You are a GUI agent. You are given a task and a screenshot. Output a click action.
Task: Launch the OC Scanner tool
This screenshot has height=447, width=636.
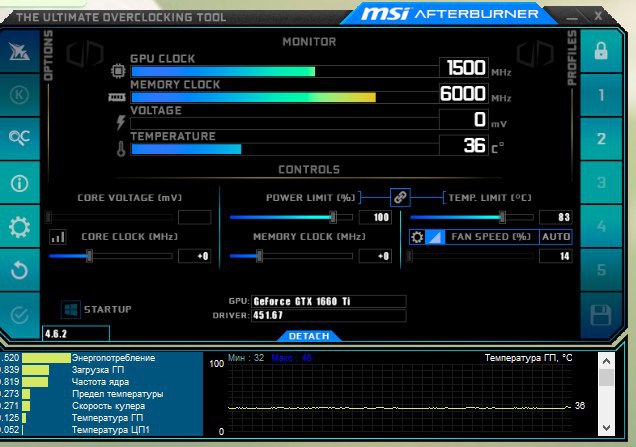click(x=19, y=138)
